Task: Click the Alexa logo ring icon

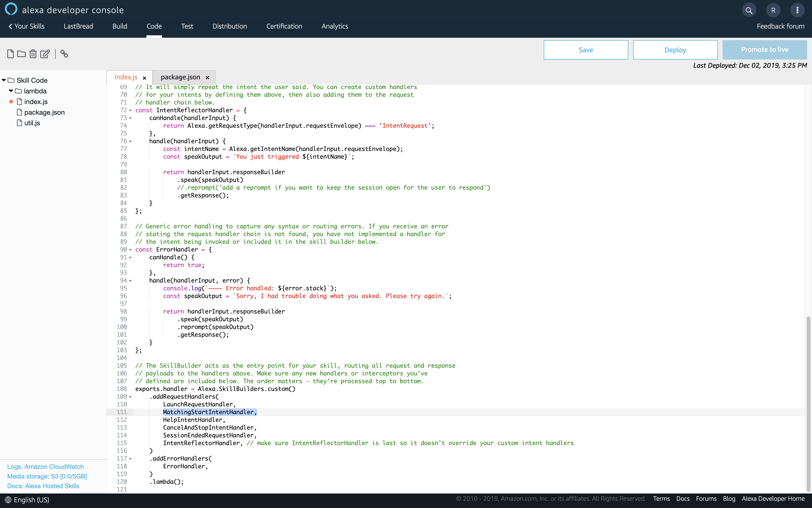Action: pyautogui.click(x=11, y=9)
